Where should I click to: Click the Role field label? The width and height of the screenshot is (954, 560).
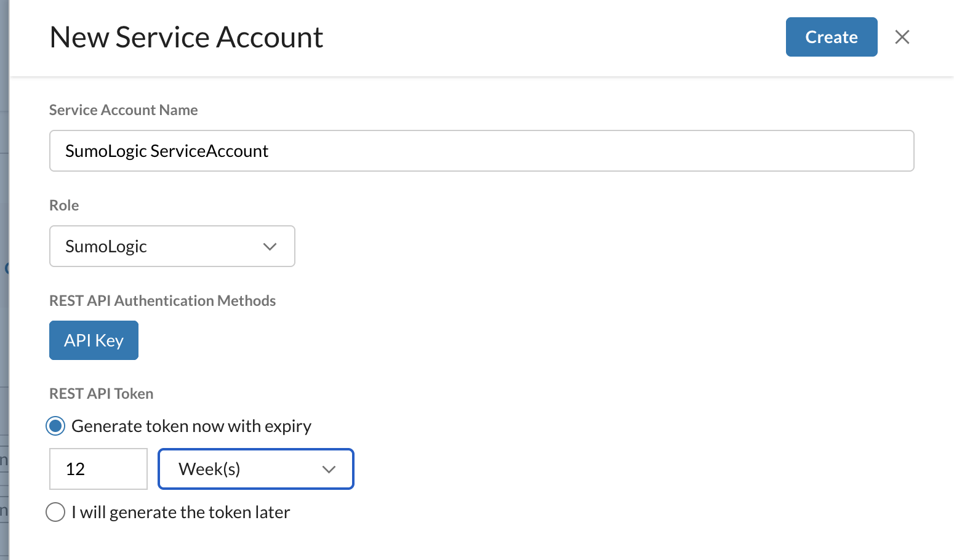64,206
